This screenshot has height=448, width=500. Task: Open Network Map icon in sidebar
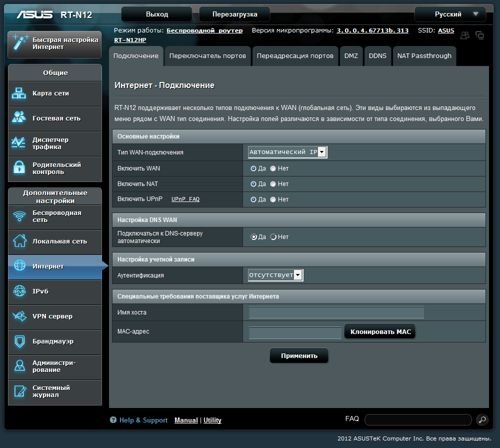pos(19,93)
